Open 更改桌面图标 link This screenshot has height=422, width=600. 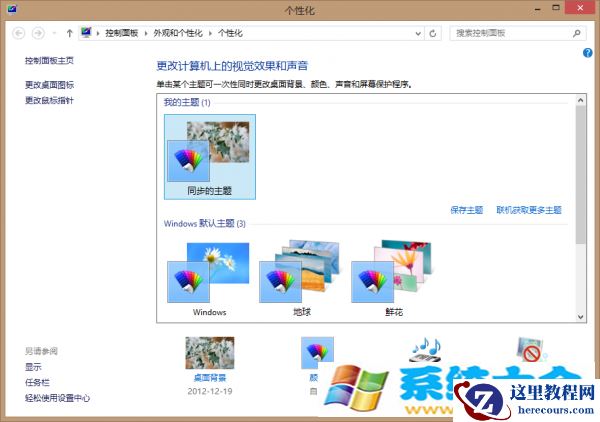pyautogui.click(x=49, y=85)
